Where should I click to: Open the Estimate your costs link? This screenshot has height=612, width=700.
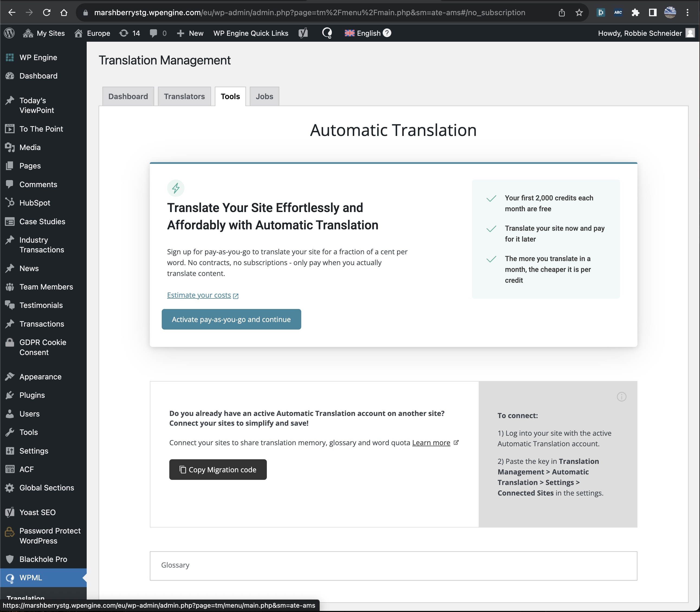(203, 295)
